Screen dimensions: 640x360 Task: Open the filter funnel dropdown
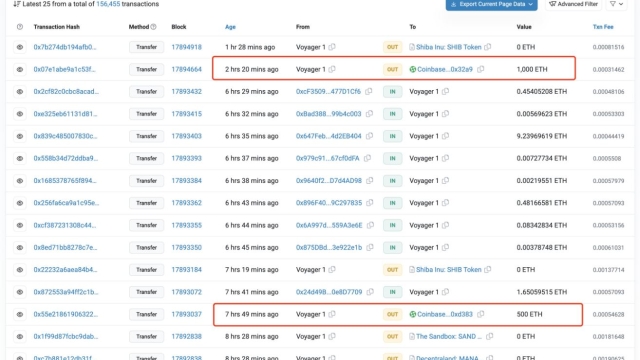pyautogui.click(x=616, y=4)
